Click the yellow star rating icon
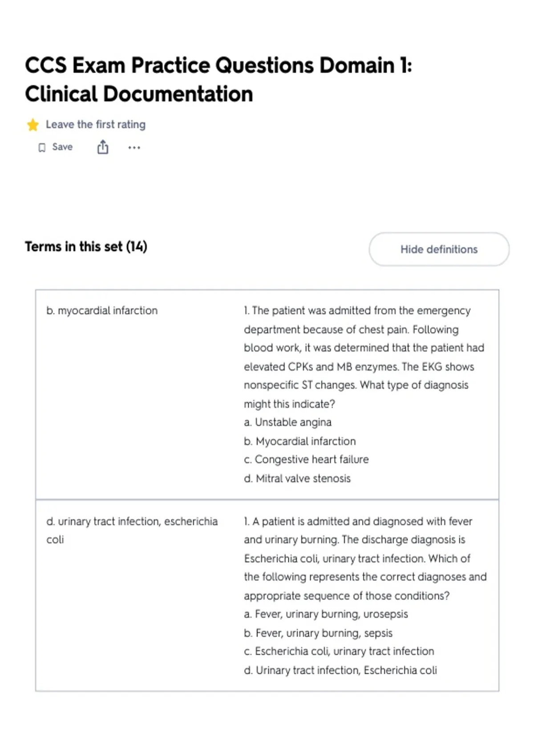Viewport: 534px width, 756px height. click(x=33, y=125)
